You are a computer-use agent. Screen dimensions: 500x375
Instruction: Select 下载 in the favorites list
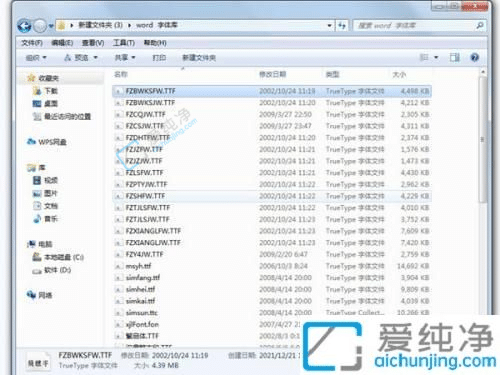point(51,91)
